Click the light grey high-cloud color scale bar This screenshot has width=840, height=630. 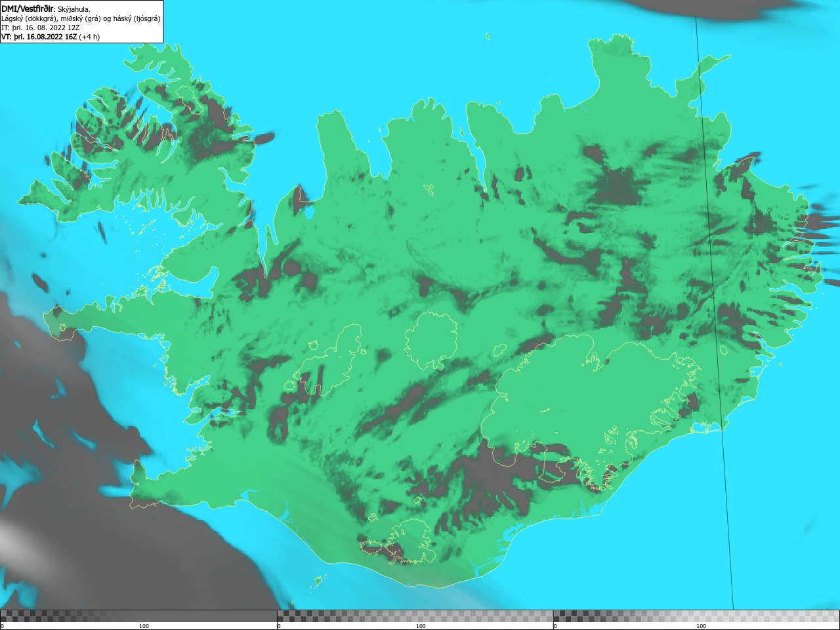(x=696, y=616)
